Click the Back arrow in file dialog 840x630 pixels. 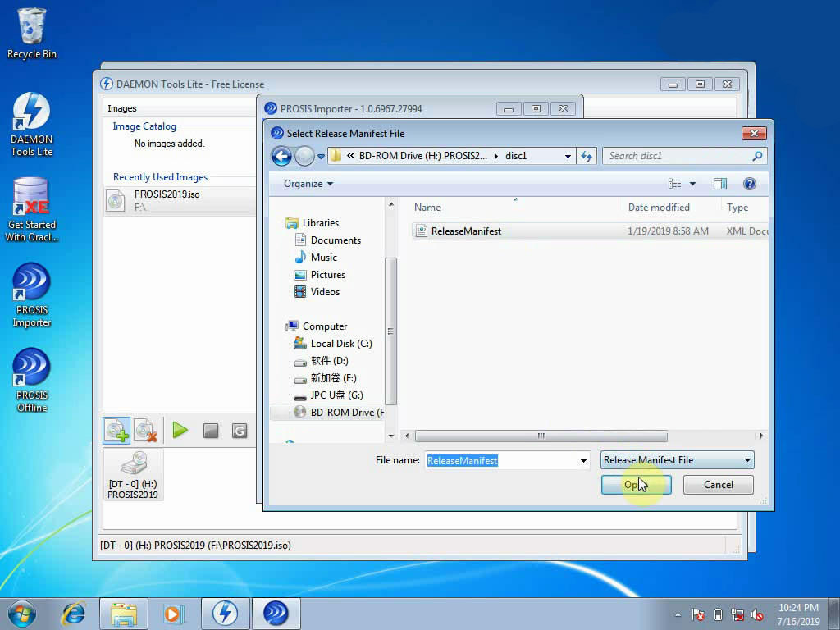click(x=281, y=156)
